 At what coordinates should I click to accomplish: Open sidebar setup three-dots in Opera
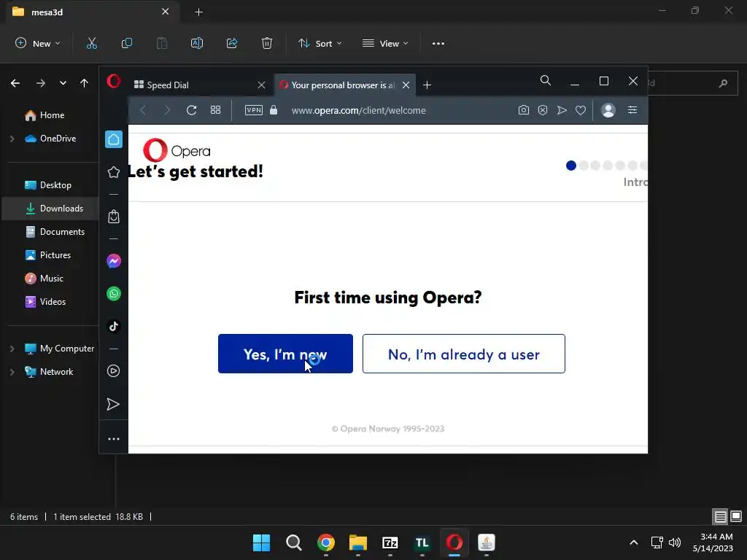pos(113,438)
